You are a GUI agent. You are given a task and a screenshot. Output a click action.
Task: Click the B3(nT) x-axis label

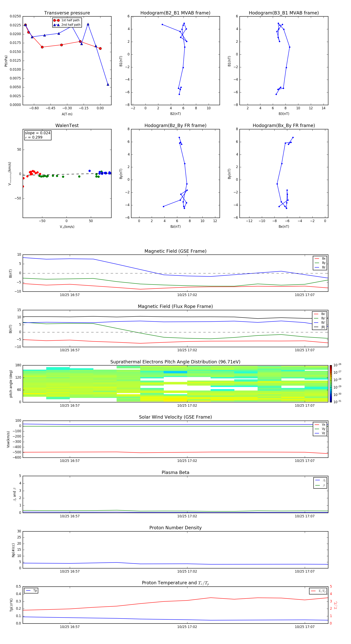[x=284, y=114]
